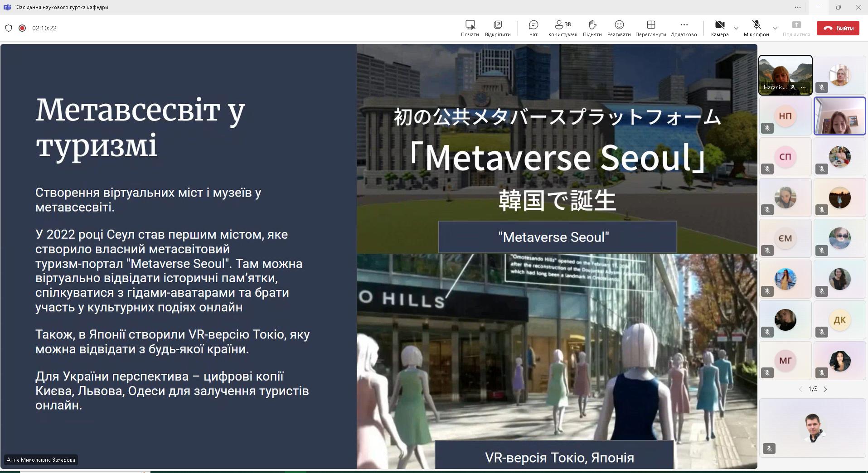
Task: Open the Чат panel
Action: coord(533,28)
